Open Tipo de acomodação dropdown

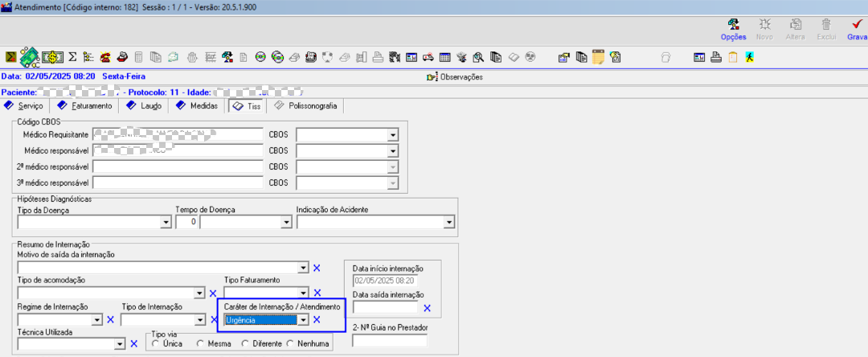coord(200,293)
